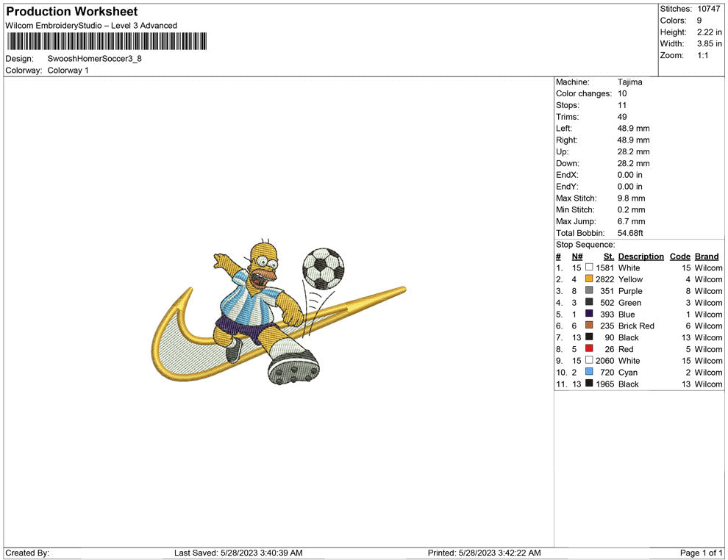This screenshot has width=728, height=560.
Task: Click the Homer soccer swoosh design preview
Action: coord(279,312)
